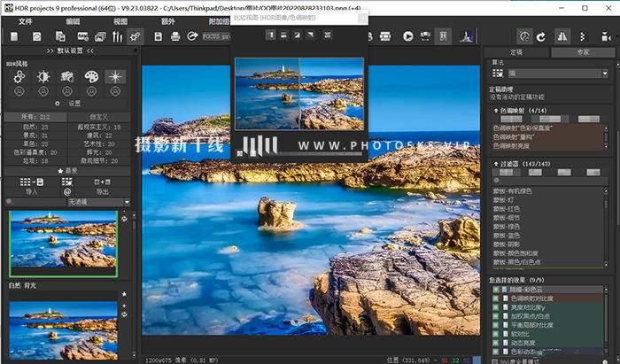Select the gears HDR style icon
Screen dimensions: 620x364
click(x=19, y=77)
